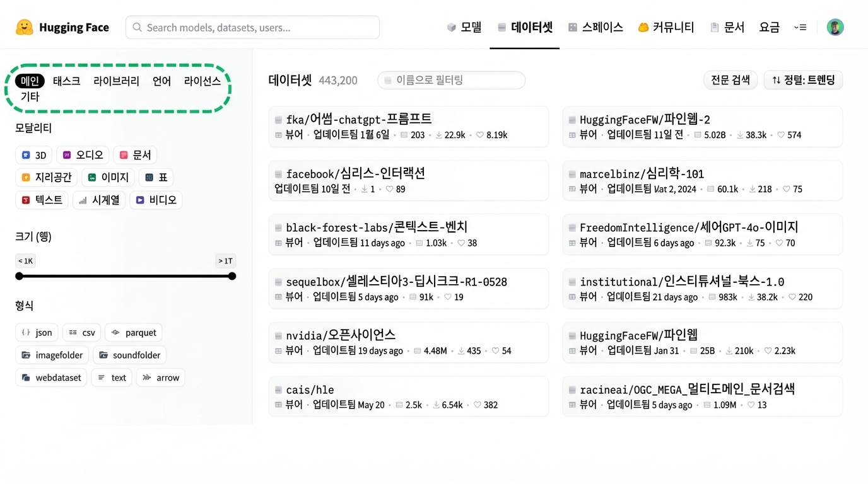Open the institutional/인스티튜셔널-북스-1.0 dataset
Screen dimensions: 868x484
702,289
